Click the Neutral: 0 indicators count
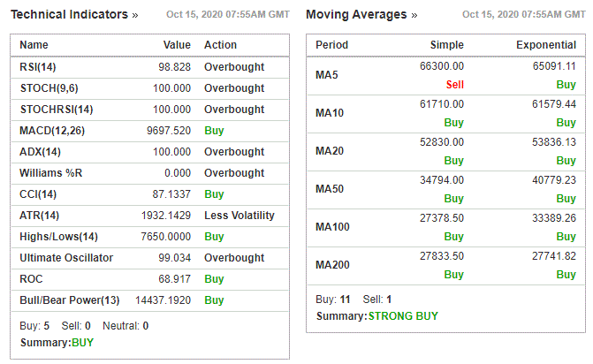This screenshot has height=364, width=593. point(125,326)
